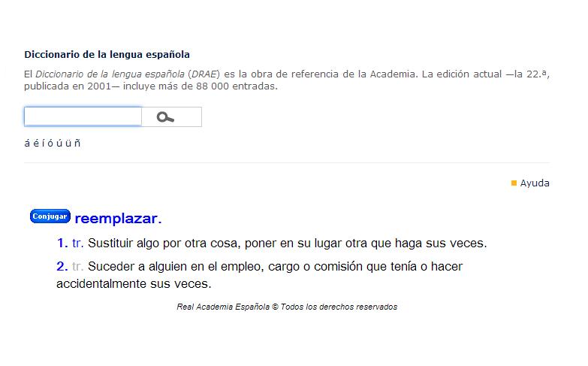The image size is (588, 366).
Task: Click the bold 'Diccionario de la lengua española' heading
Action: pos(107,54)
